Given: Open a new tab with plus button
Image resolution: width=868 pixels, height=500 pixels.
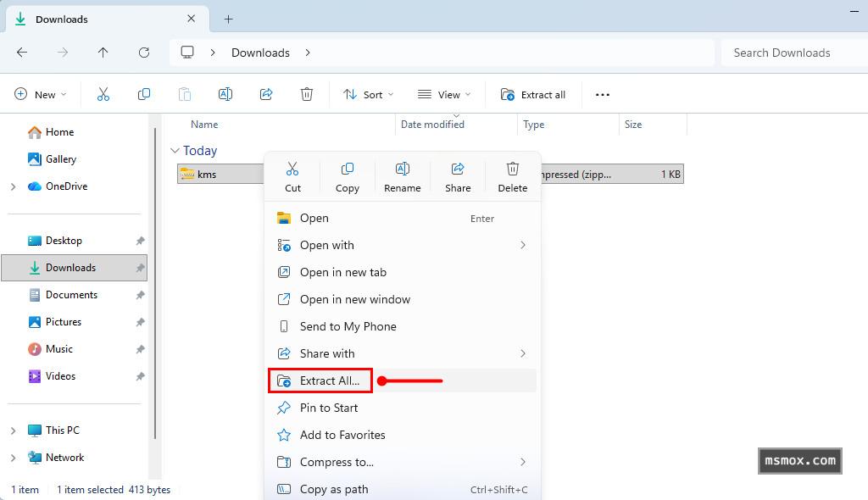Looking at the screenshot, I should coord(228,19).
